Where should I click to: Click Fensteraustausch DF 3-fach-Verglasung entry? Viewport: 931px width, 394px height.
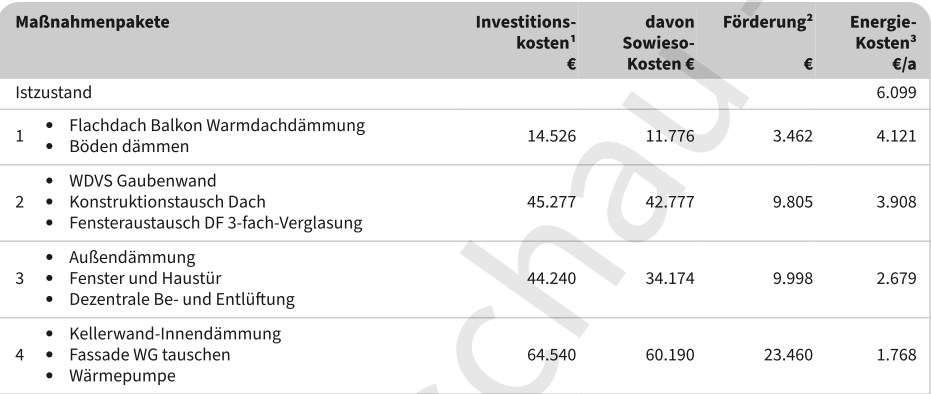point(216,223)
